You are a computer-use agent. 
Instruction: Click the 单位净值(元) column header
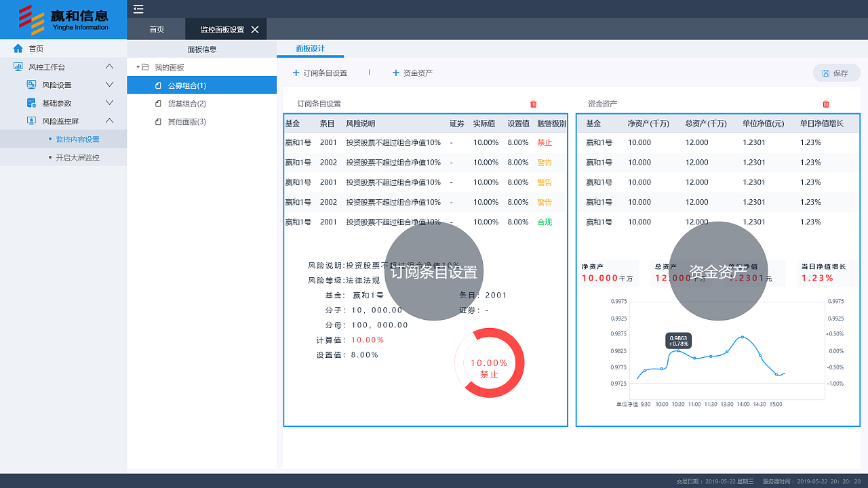[x=764, y=123]
